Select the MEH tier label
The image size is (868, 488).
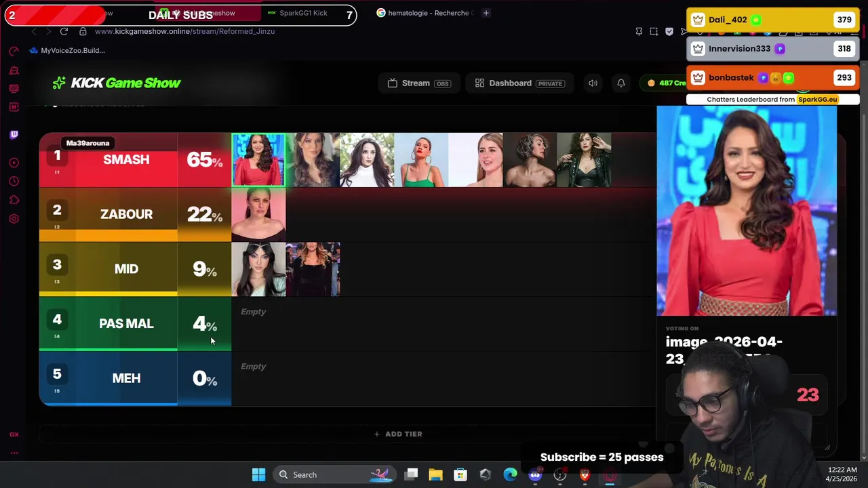126,378
